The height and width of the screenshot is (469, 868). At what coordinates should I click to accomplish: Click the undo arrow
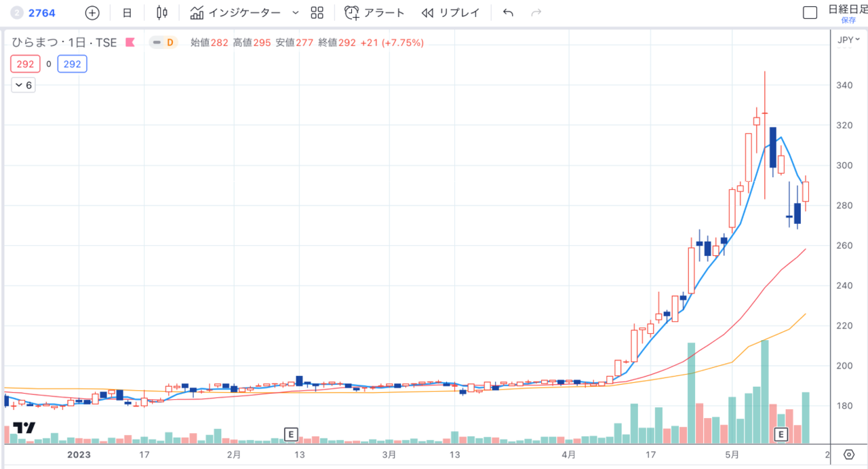tap(508, 13)
